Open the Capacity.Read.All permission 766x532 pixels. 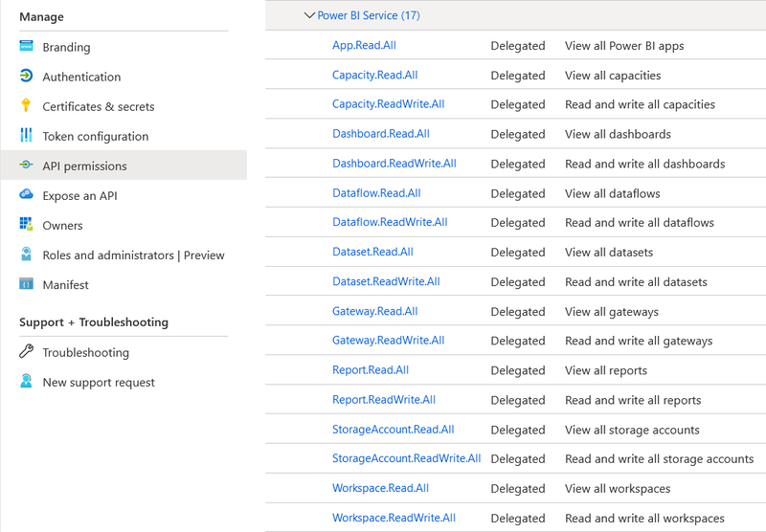[374, 76]
